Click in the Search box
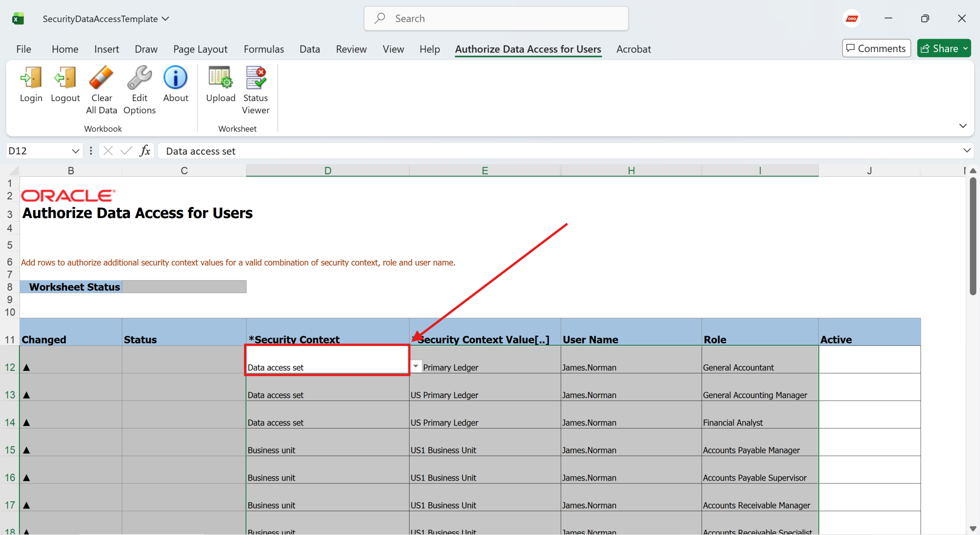The height and width of the screenshot is (535, 980). point(496,18)
